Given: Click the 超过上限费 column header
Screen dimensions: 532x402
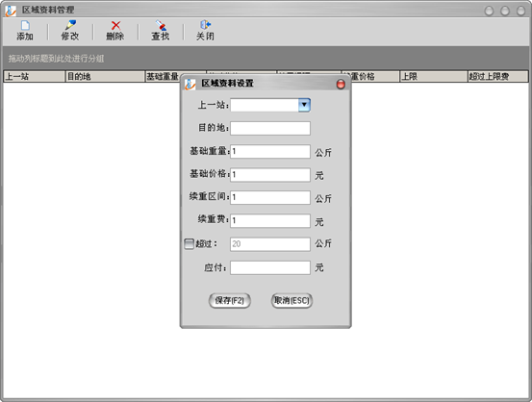Looking at the screenshot, I should click(x=497, y=76).
